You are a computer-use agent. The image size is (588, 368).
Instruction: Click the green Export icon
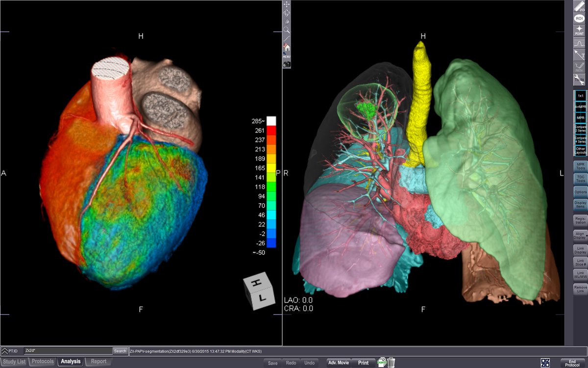tap(381, 363)
